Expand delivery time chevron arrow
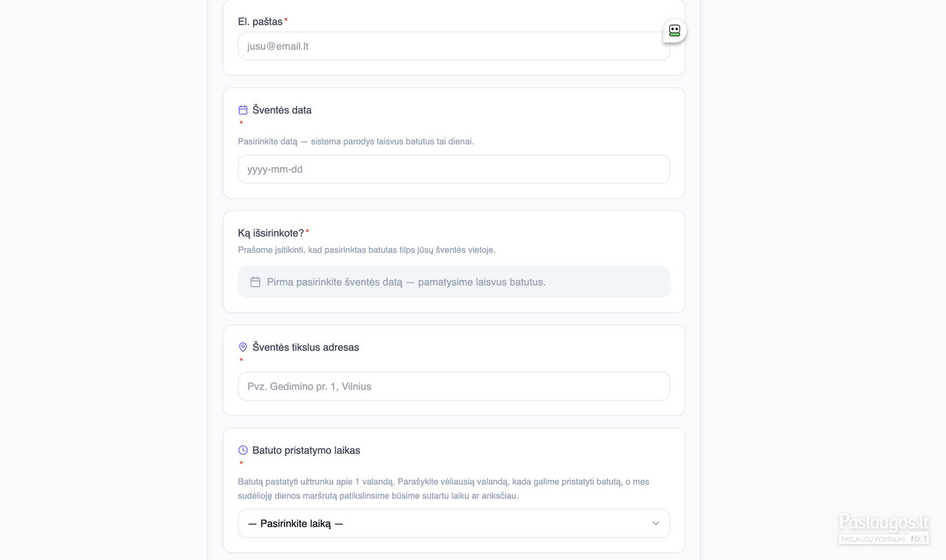Viewport: 946px width, 560px height. (656, 523)
